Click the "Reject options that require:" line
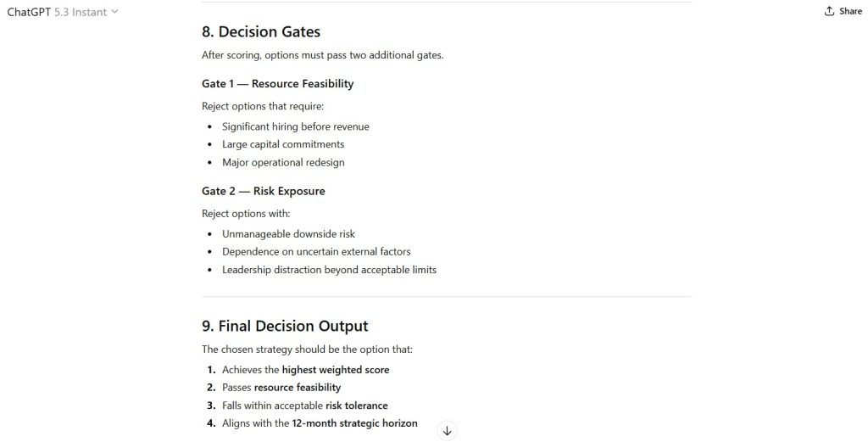Image resolution: width=868 pixels, height=442 pixels. (263, 106)
